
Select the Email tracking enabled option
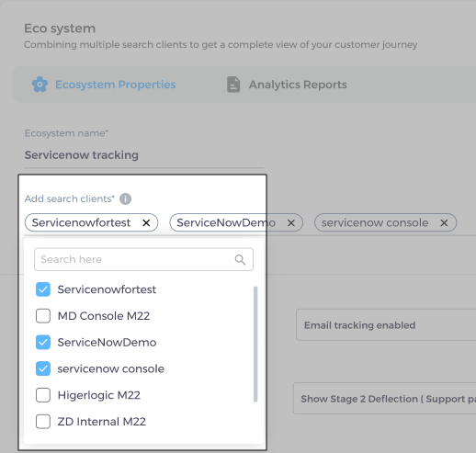386,324
